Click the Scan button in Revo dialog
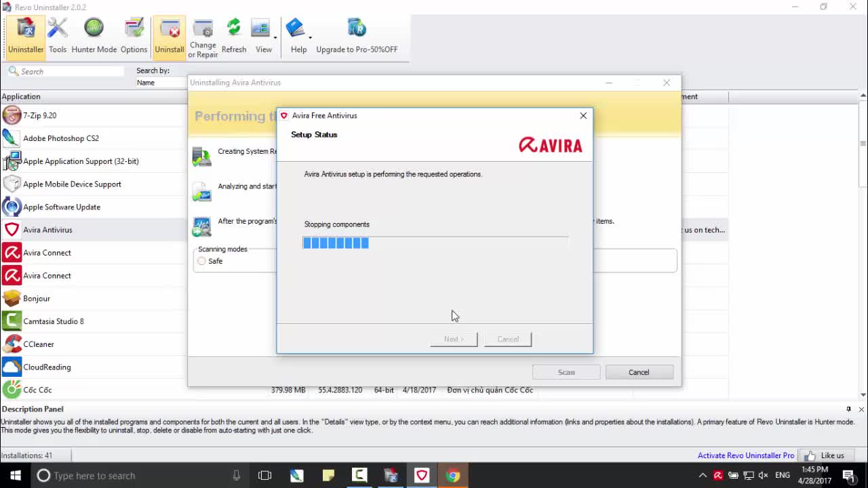 (x=566, y=372)
